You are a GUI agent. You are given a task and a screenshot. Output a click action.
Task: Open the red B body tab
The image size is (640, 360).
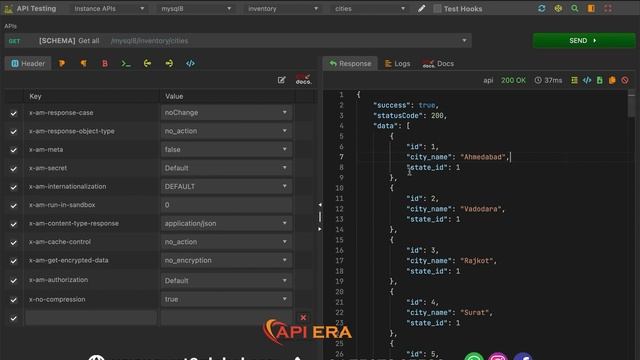click(105, 63)
